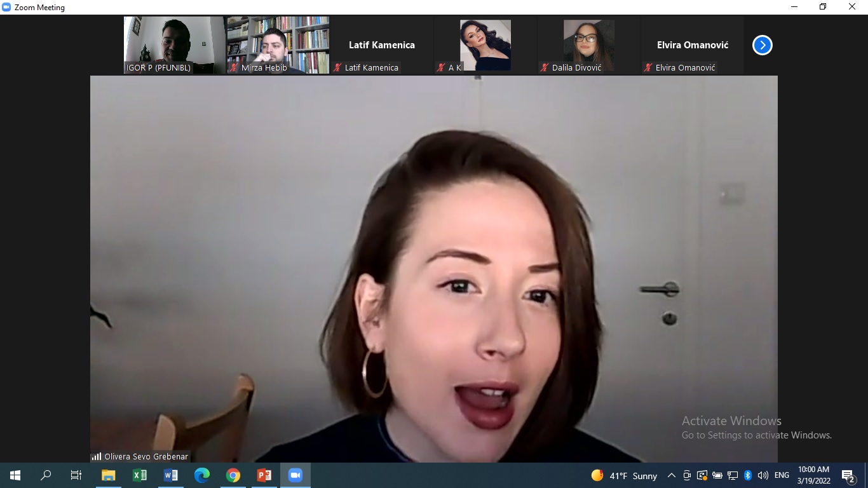The width and height of the screenshot is (868, 488).
Task: Switch input language via ENG indicator
Action: point(782,475)
